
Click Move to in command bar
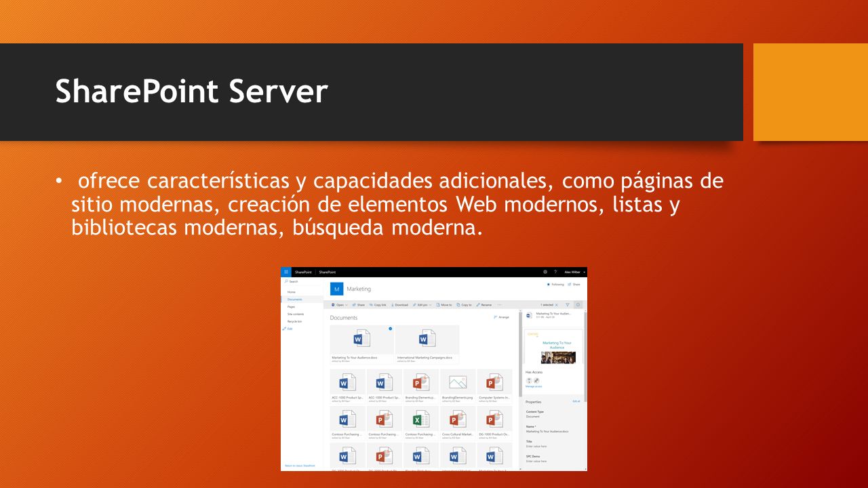[444, 305]
